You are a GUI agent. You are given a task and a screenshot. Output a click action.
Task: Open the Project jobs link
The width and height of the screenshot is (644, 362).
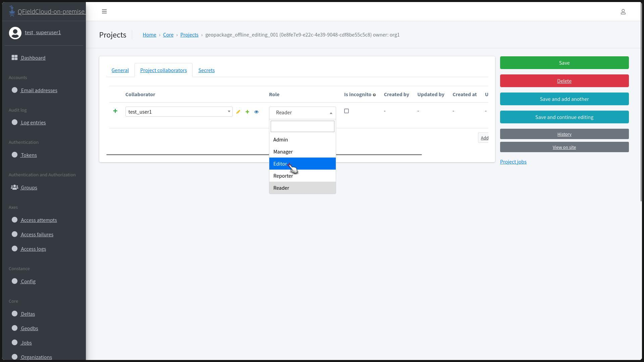coord(513,162)
